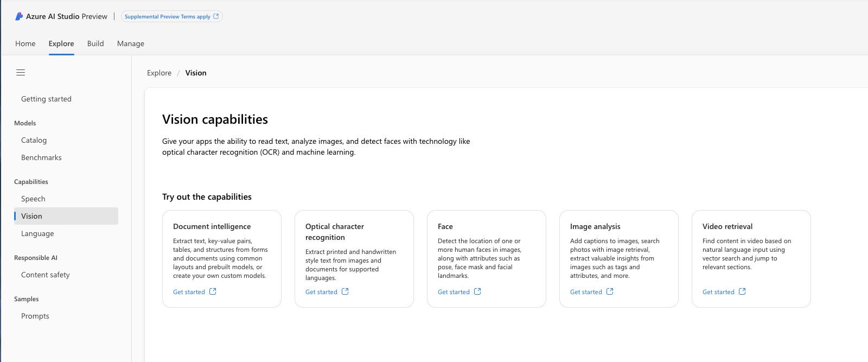Click the Optical character recognition card title

click(x=335, y=232)
